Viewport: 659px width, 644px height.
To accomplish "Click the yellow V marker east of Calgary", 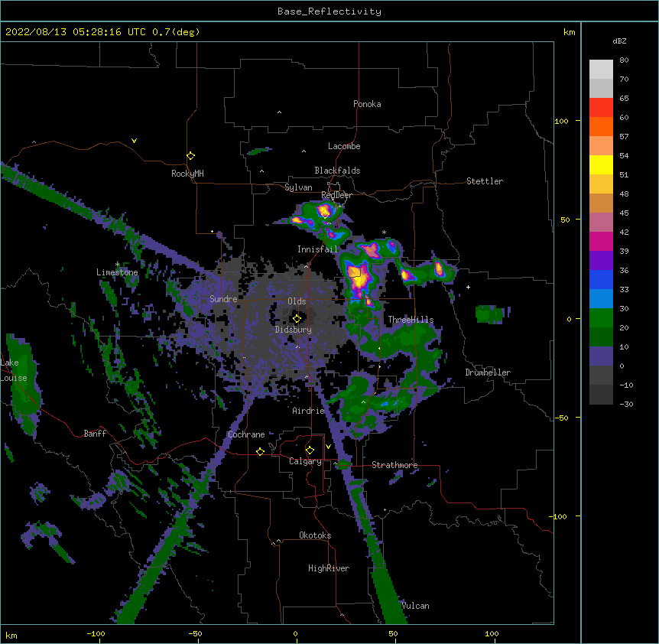I will point(328,447).
